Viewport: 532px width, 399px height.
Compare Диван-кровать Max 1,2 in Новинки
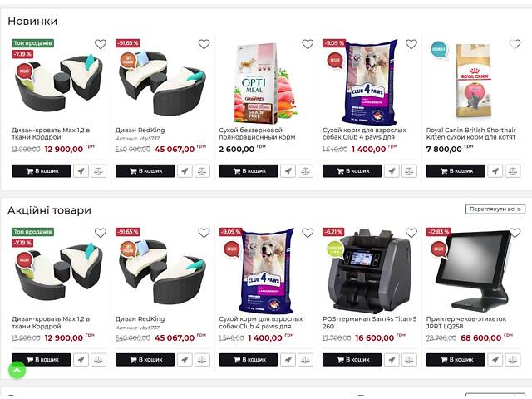98,171
